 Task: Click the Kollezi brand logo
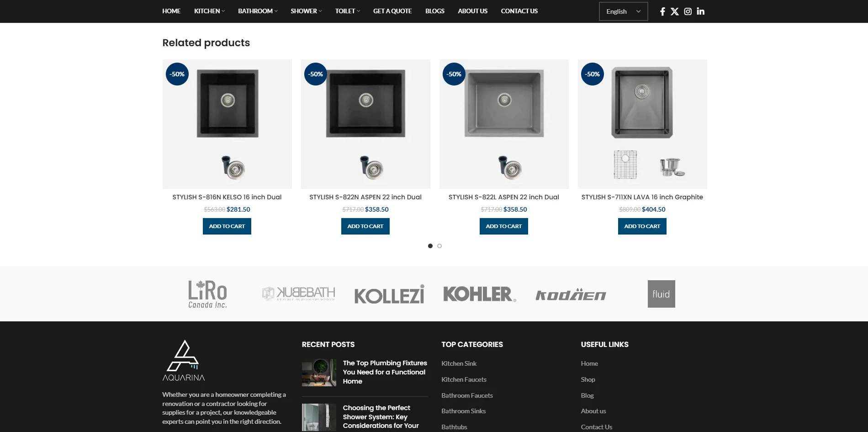coord(389,295)
